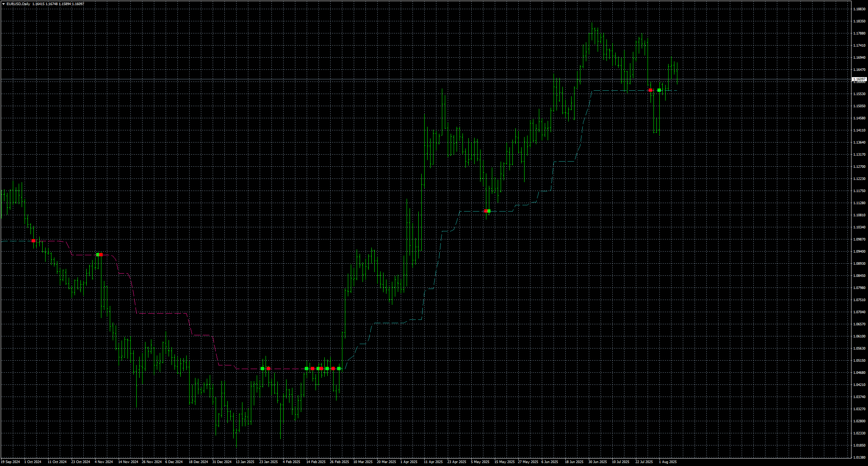Screen dimensions: 868x466
Task: Click the 1.09870 price scale label
Action: (x=859, y=239)
